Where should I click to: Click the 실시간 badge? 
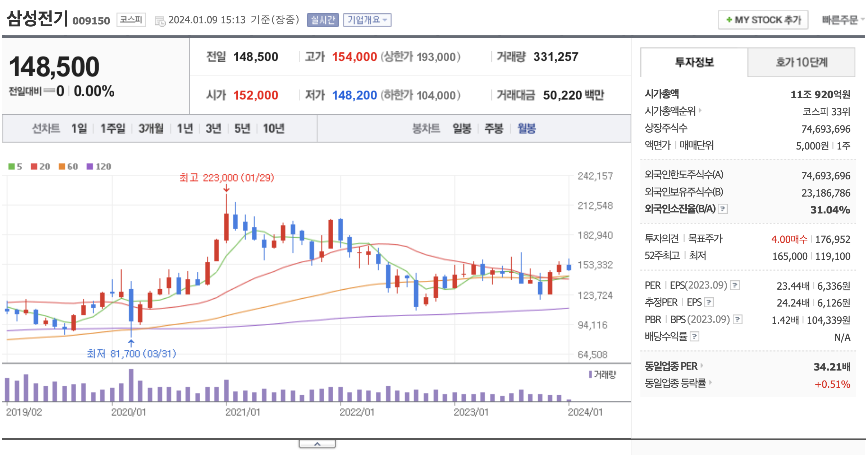pyautogui.click(x=323, y=20)
